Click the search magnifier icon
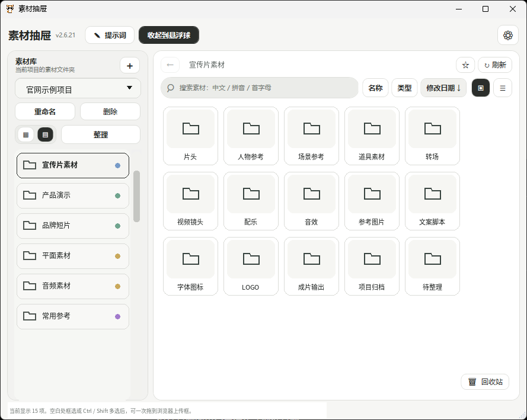The width and height of the screenshot is (527, 420). 170,88
